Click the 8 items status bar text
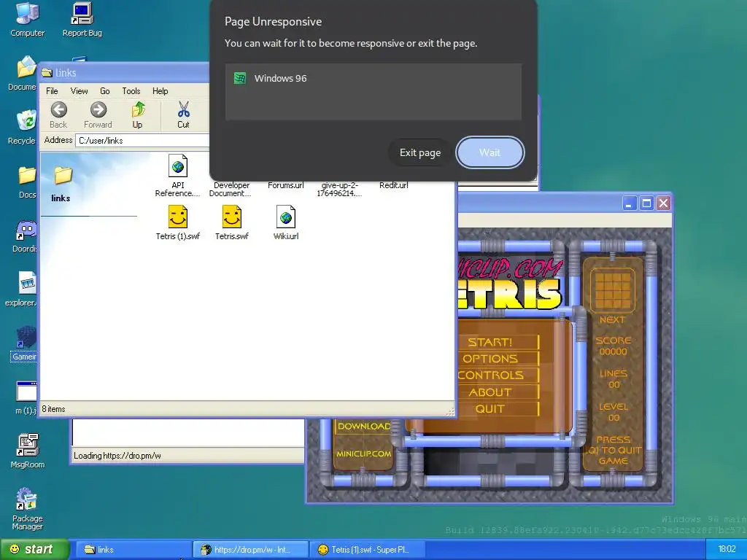This screenshot has height=560, width=747. pos(53,409)
